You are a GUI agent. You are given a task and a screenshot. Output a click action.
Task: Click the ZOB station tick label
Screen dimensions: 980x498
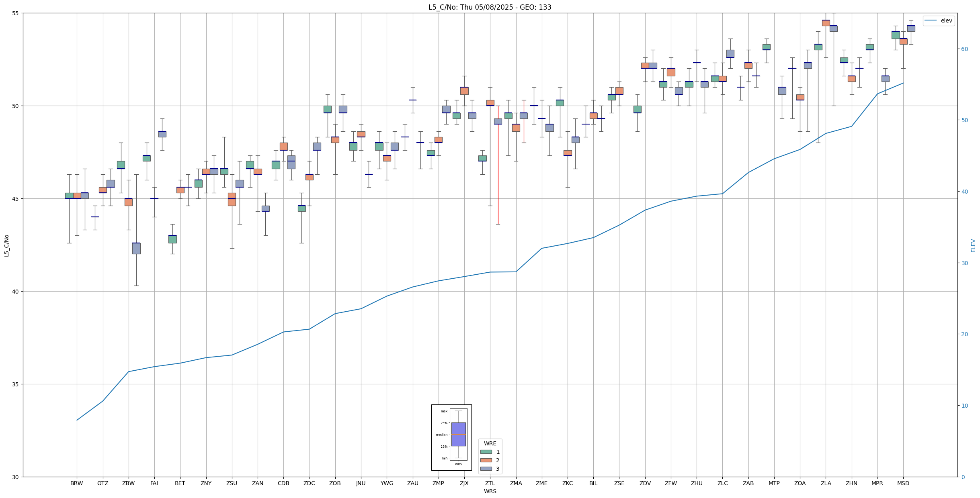click(x=335, y=483)
